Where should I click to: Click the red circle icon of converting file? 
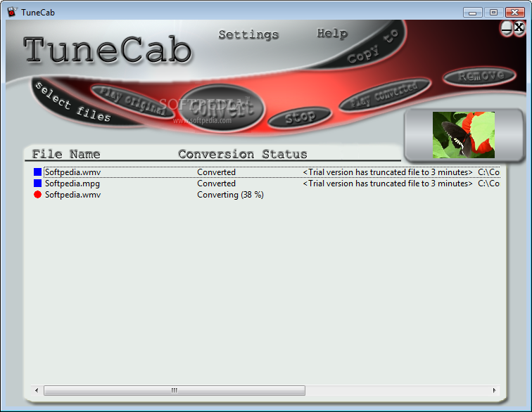coord(38,195)
